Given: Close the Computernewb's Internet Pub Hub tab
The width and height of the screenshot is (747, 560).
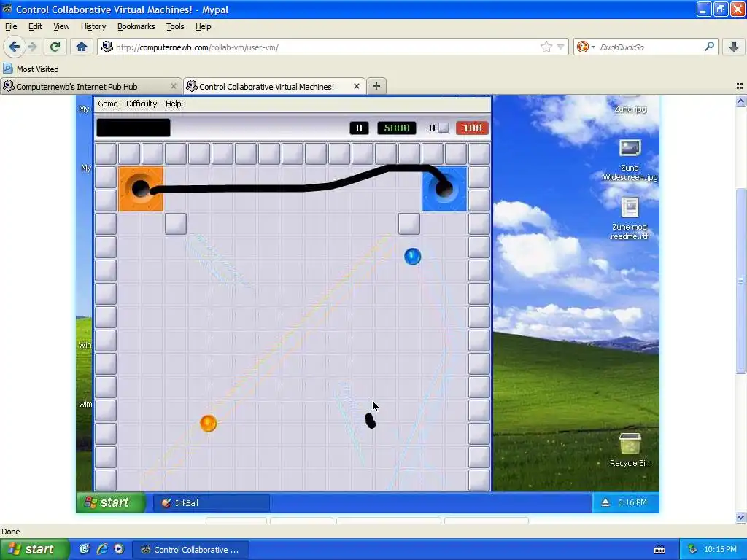Looking at the screenshot, I should [174, 86].
